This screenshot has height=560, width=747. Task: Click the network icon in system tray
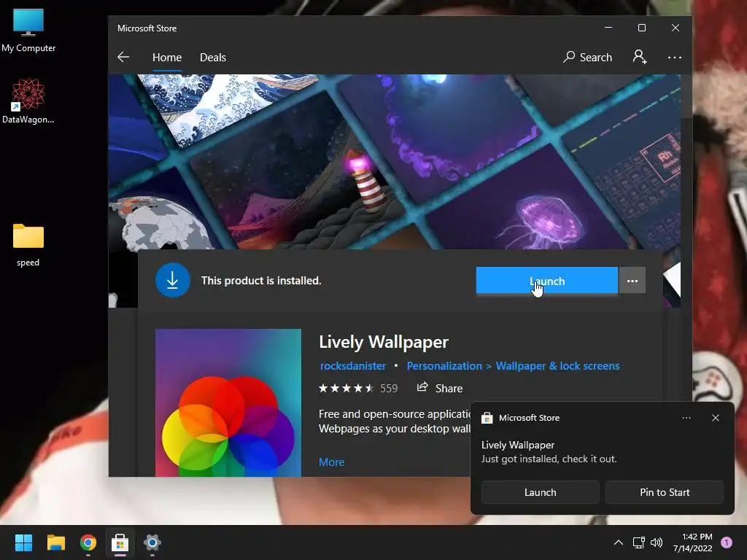(x=638, y=542)
